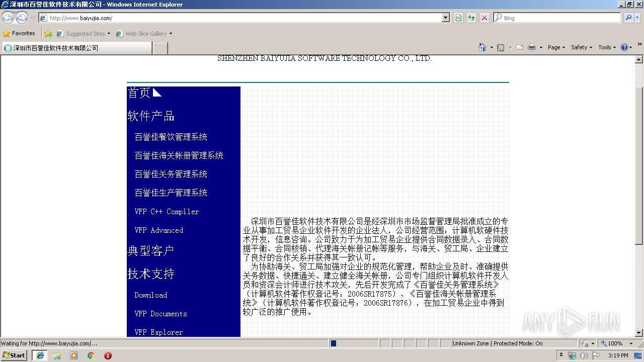
Task: Click the page scrollbar down arrow
Action: pos(639,332)
